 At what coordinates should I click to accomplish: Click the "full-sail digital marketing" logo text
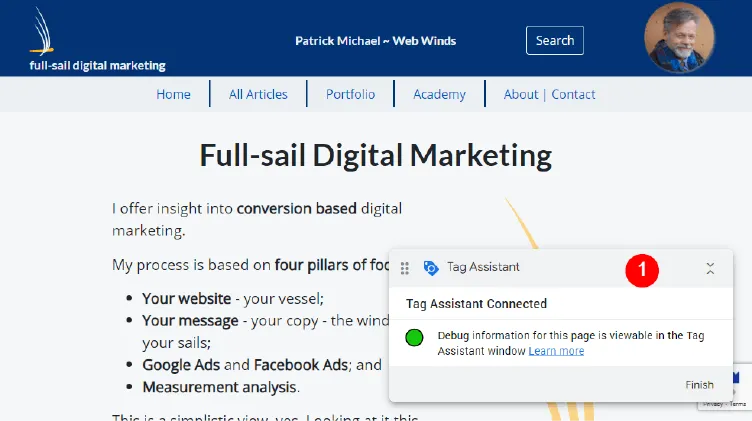point(97,66)
